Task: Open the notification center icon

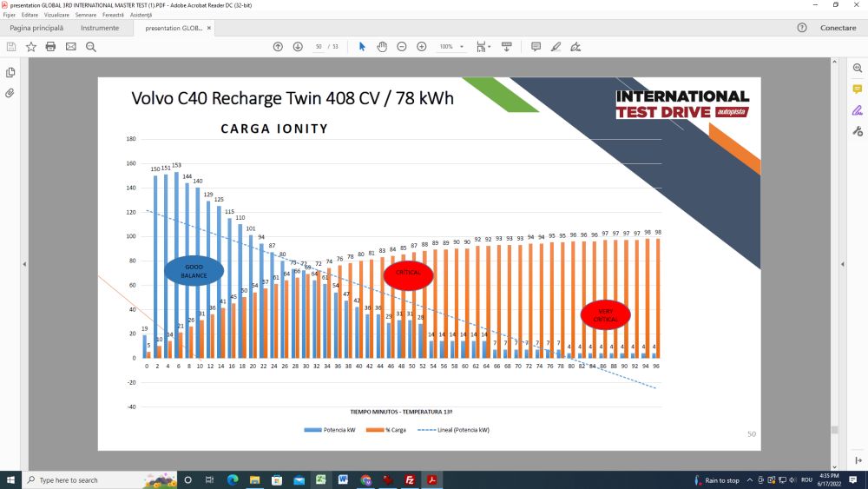Action: point(853,479)
